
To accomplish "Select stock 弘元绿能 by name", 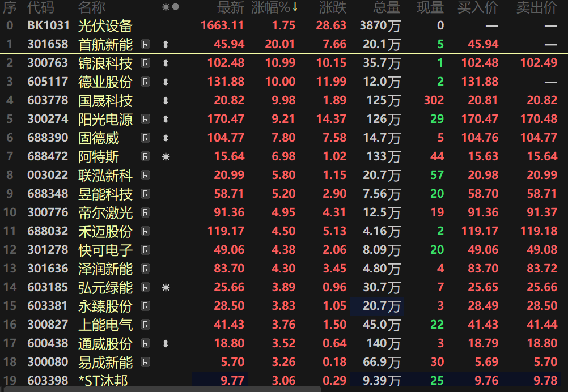I will [x=105, y=287].
